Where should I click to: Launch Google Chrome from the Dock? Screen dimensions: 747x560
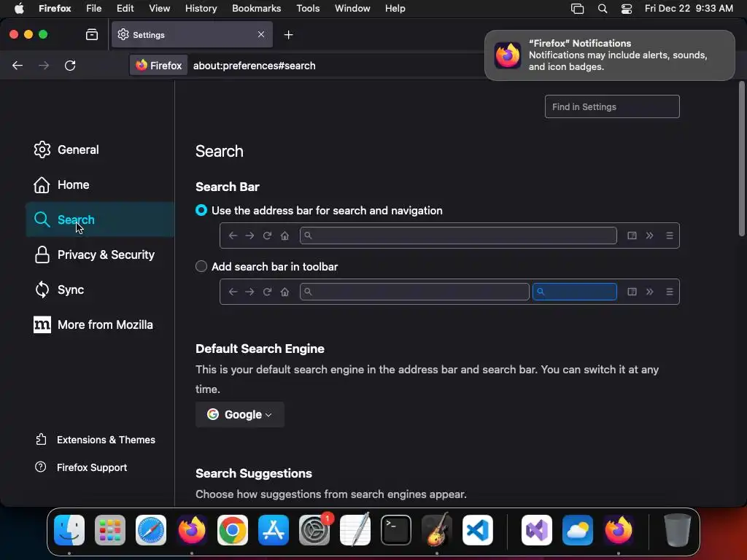(233, 530)
